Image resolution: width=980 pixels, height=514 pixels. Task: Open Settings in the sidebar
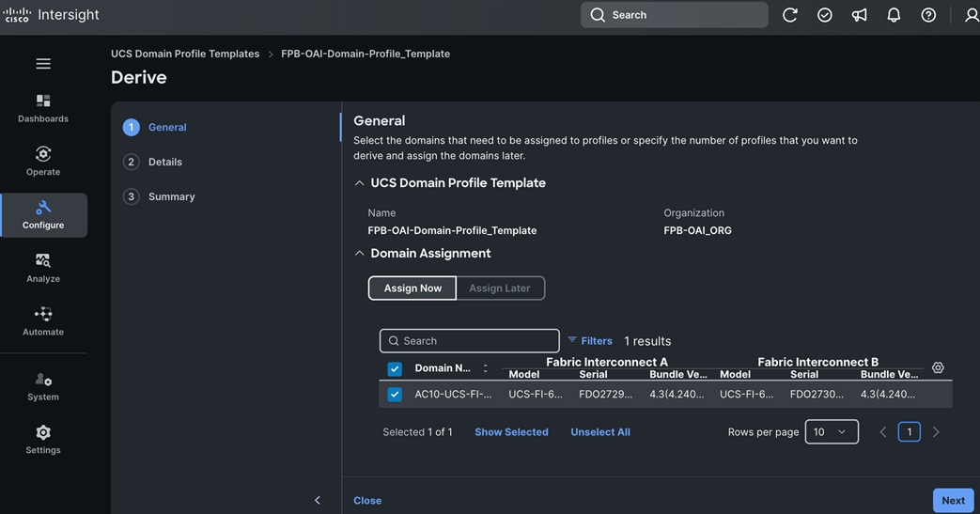coord(43,440)
